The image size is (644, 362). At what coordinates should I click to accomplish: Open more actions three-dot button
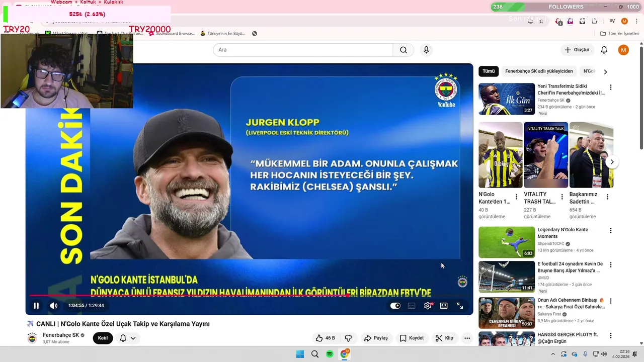pyautogui.click(x=467, y=338)
